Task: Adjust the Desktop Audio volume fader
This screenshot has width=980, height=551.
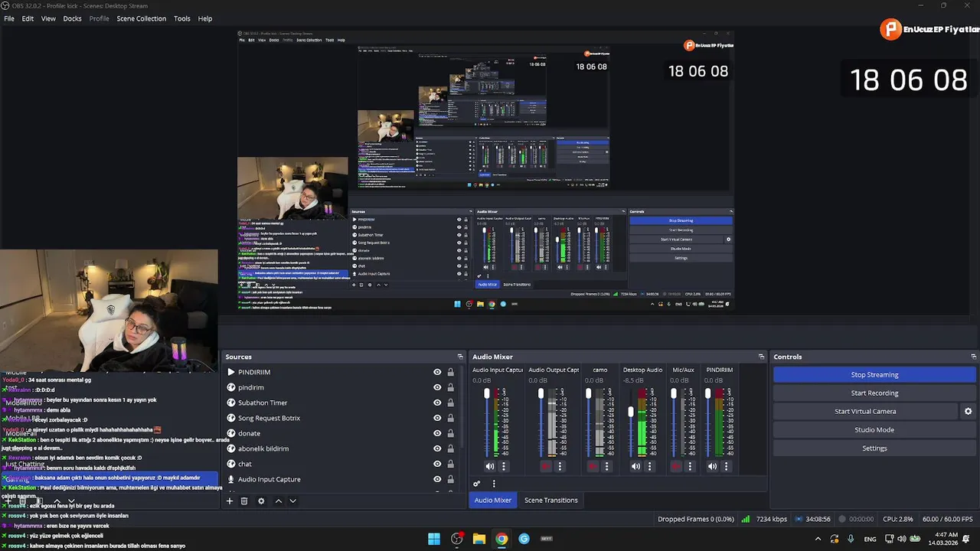Action: pos(631,412)
